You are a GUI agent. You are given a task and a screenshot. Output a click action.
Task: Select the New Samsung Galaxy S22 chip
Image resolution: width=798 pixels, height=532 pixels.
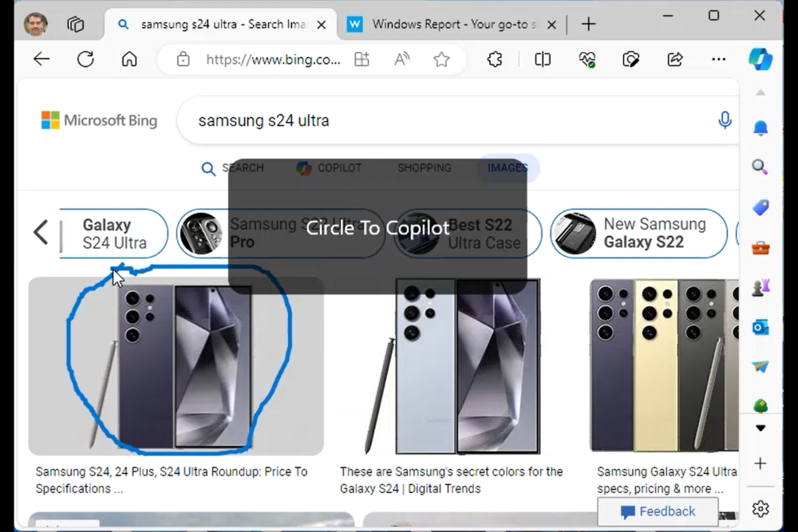[638, 234]
